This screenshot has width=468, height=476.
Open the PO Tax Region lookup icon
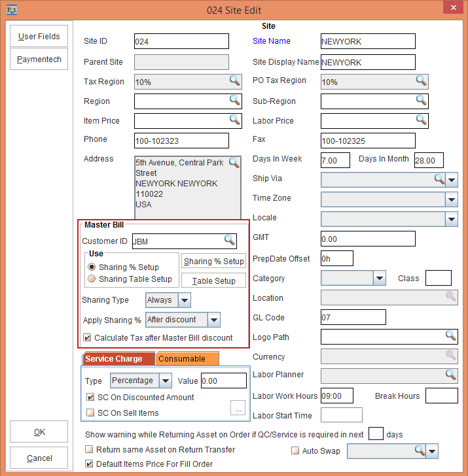click(x=421, y=80)
